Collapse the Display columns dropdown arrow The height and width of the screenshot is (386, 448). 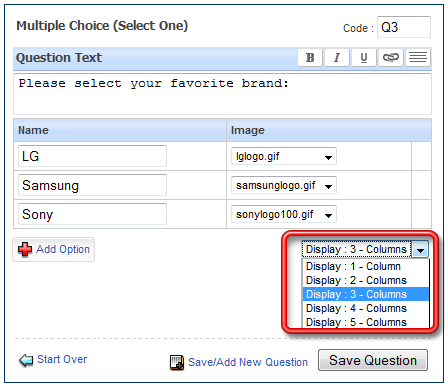420,249
